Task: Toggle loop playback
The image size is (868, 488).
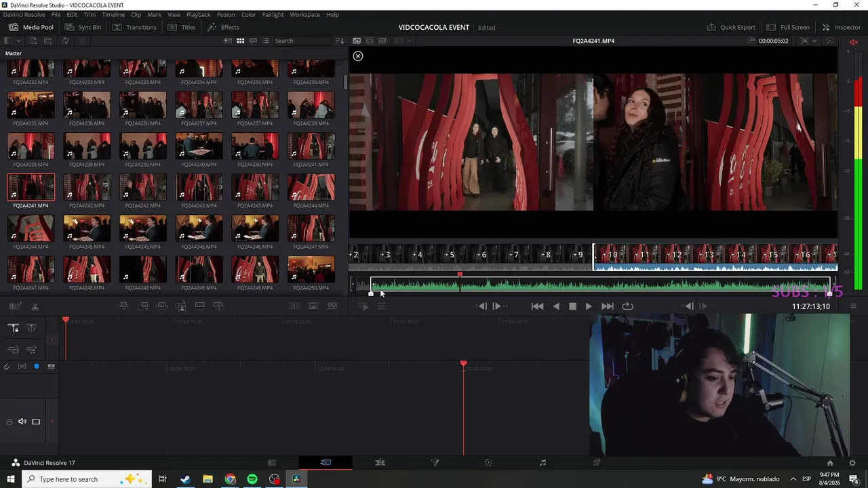Action: tap(628, 306)
